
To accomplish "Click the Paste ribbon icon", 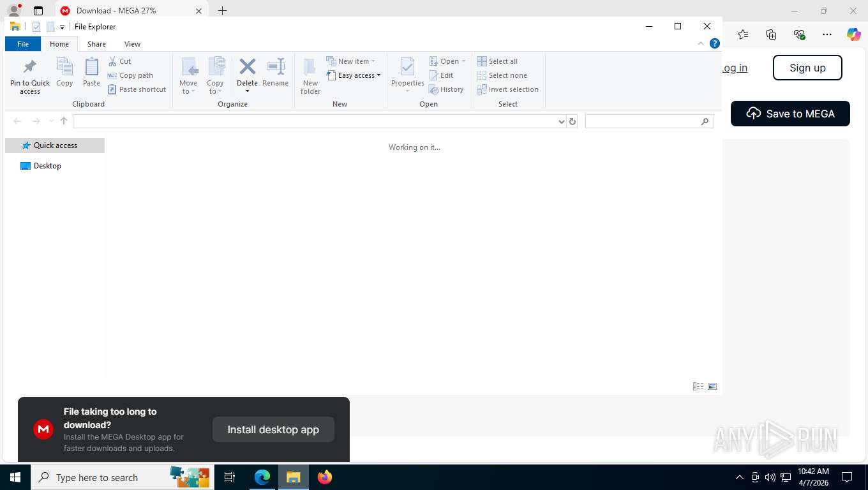I will coord(92,66).
